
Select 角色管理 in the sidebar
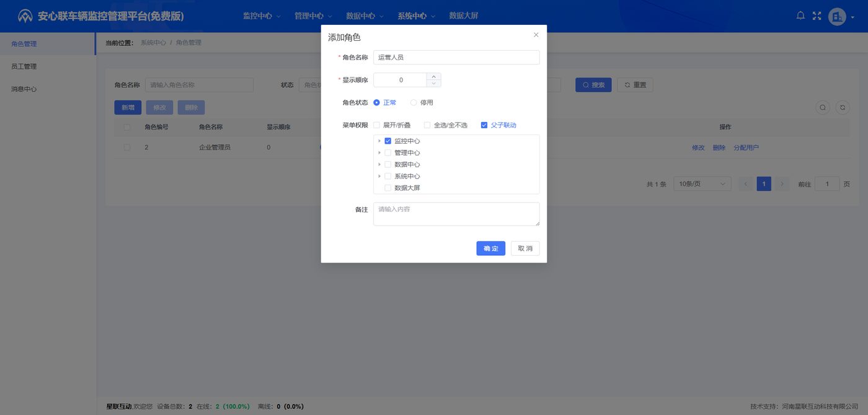coord(48,44)
